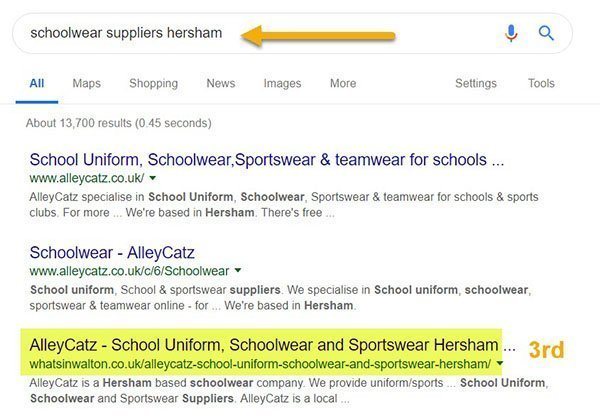This screenshot has height=418, width=600.
Task: Open the Images results tab
Action: pyautogui.click(x=282, y=83)
